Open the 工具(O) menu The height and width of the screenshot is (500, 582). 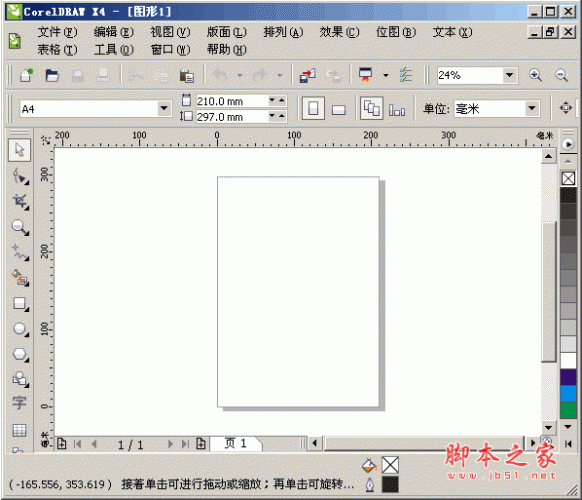click(x=114, y=50)
